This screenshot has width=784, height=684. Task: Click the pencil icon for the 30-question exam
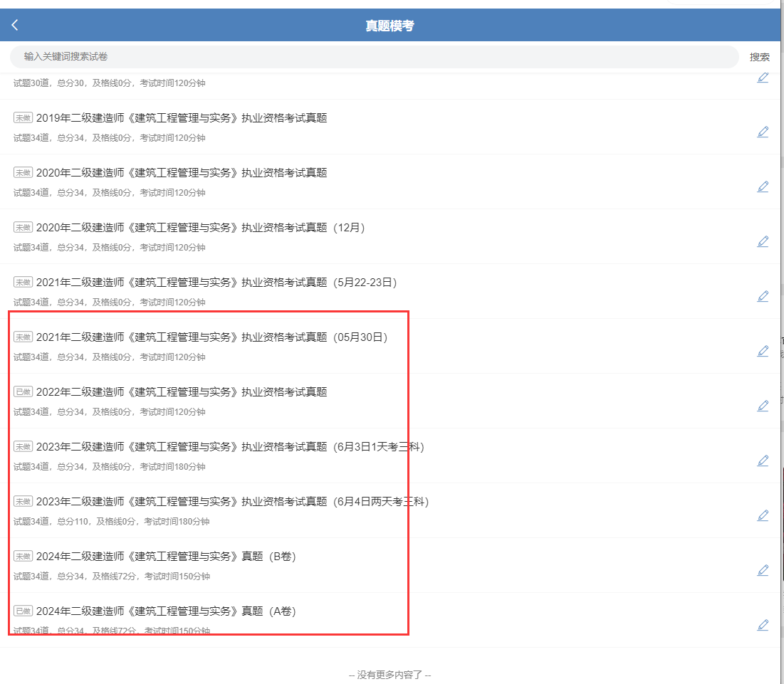pos(763,78)
